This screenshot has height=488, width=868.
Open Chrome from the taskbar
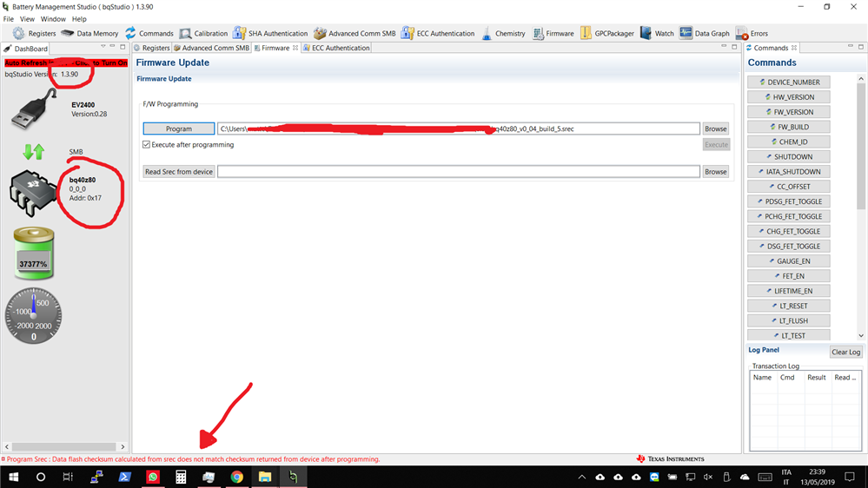(237, 477)
